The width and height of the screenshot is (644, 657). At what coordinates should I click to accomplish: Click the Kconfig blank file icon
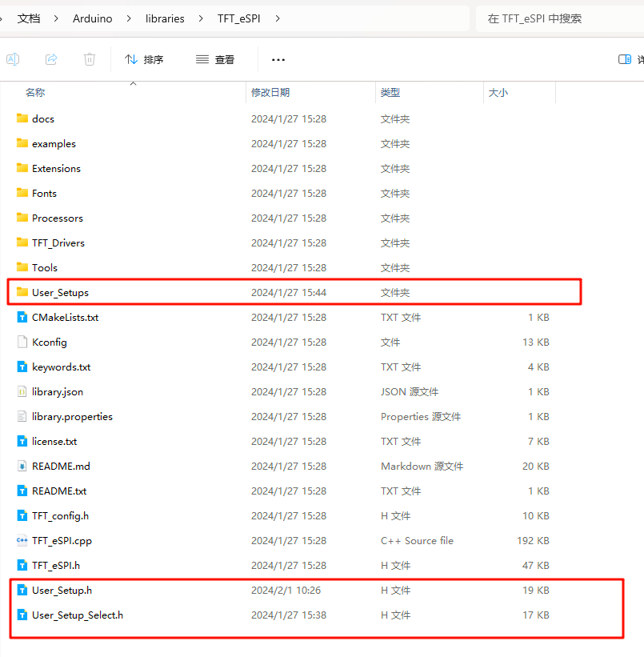click(x=22, y=342)
